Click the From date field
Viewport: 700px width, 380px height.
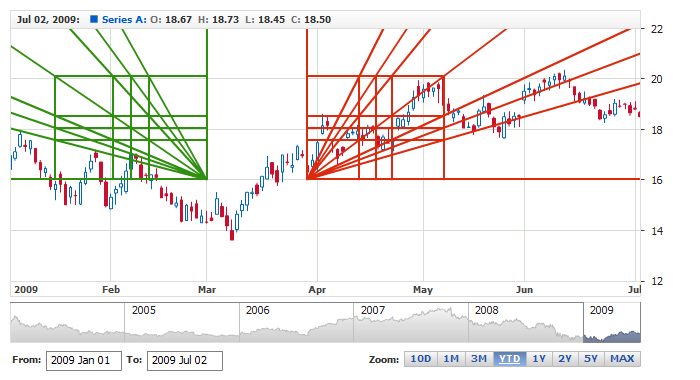pyautogui.click(x=83, y=361)
